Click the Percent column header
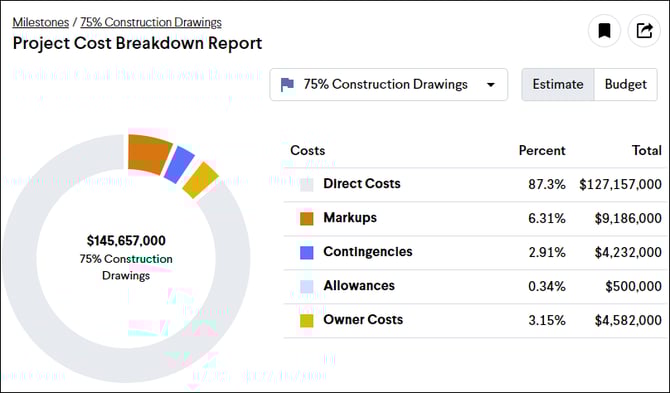670x393 pixels. pyautogui.click(x=542, y=150)
